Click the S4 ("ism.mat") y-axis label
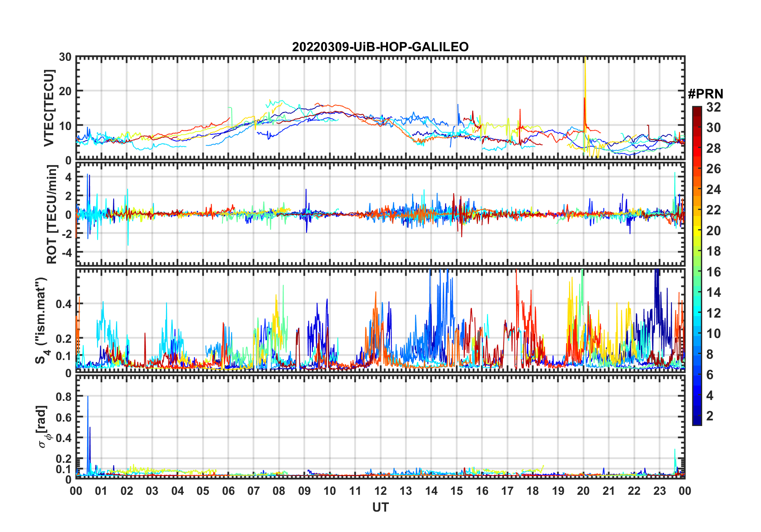This screenshot has width=761, height=532. (x=42, y=320)
